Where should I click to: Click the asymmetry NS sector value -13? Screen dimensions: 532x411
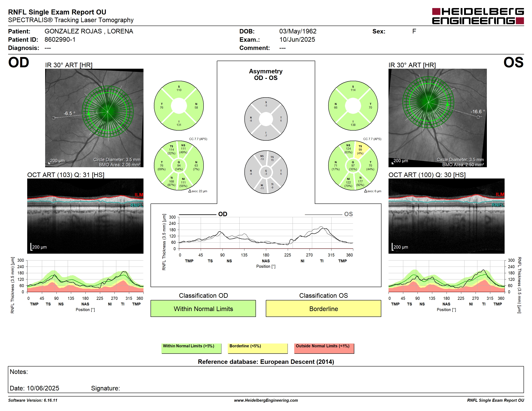click(262, 159)
